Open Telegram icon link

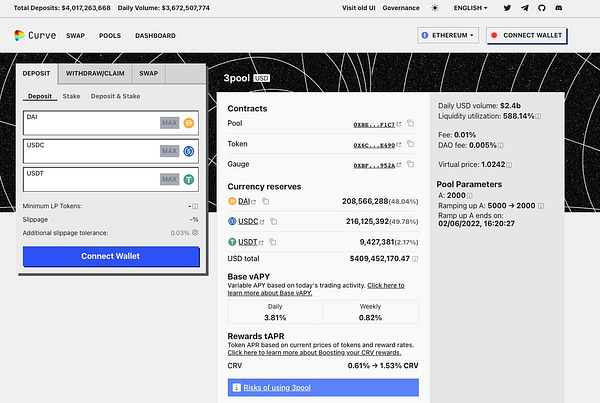(525, 8)
